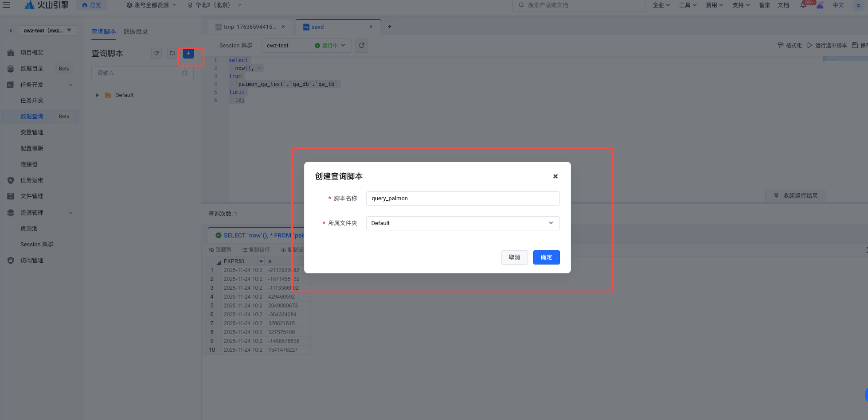Click the 请输入 script search field
The width and height of the screenshot is (868, 420).
pos(142,73)
